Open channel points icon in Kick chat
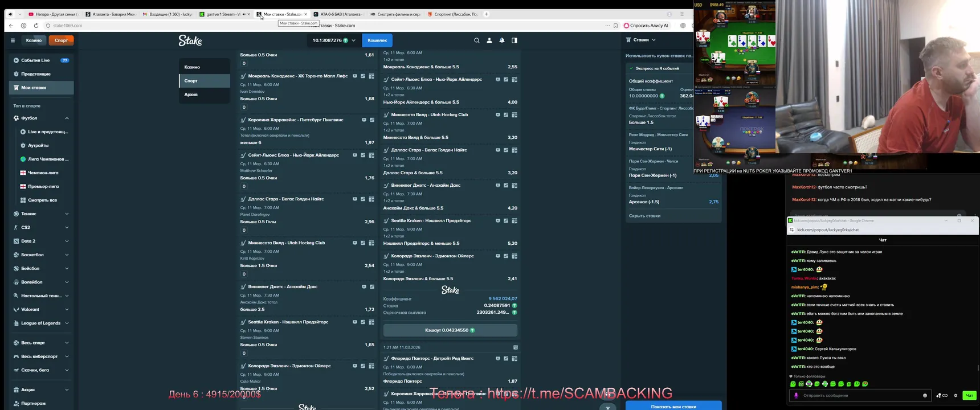Image resolution: width=980 pixels, height=410 pixels. pos(942,395)
